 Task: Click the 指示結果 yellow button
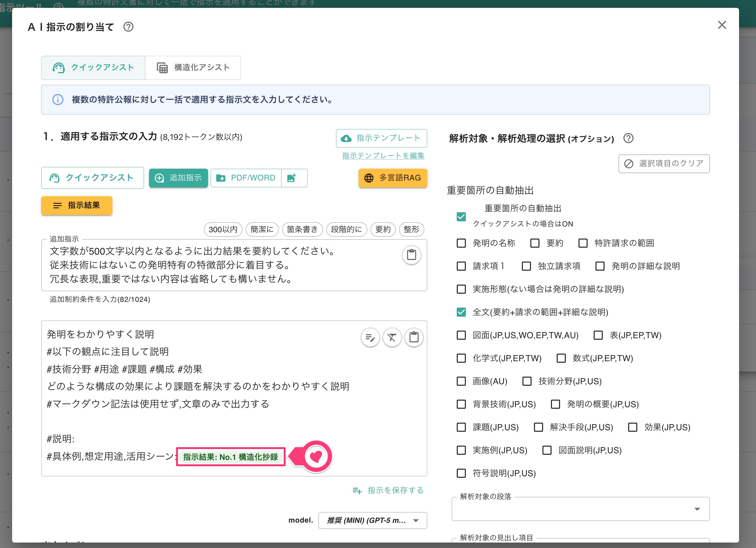(77, 205)
